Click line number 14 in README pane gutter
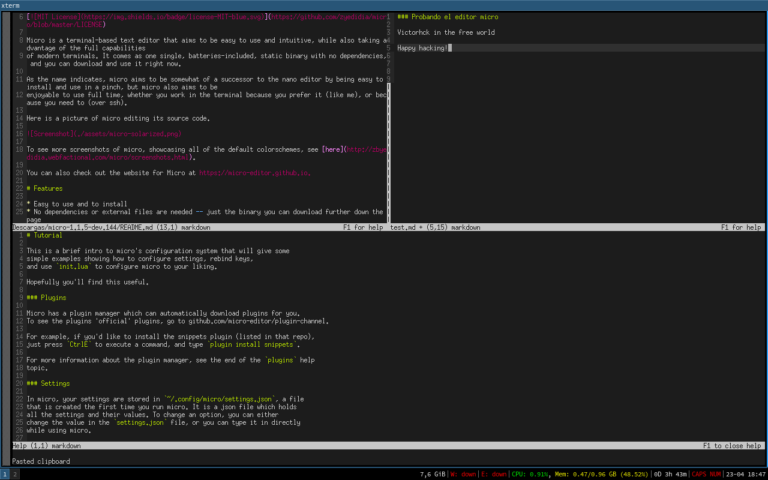The image size is (768, 480). point(20,119)
